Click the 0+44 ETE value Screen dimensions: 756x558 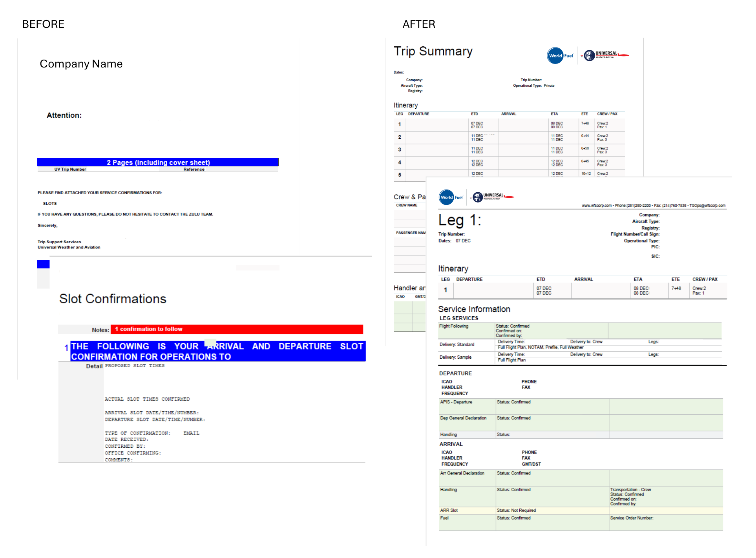tap(585, 136)
